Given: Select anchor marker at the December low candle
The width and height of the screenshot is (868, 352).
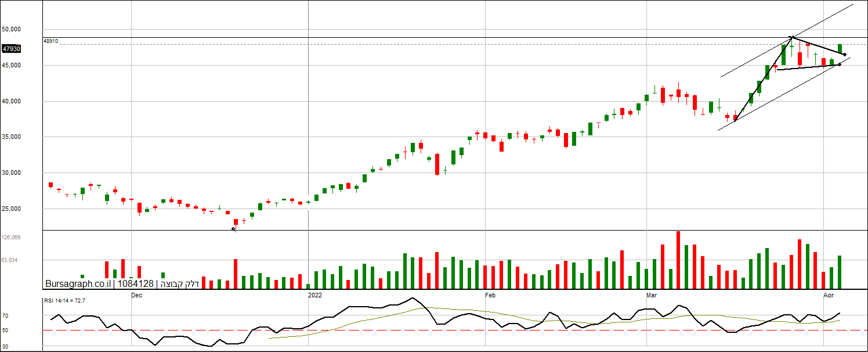Looking at the screenshot, I should tap(234, 229).
